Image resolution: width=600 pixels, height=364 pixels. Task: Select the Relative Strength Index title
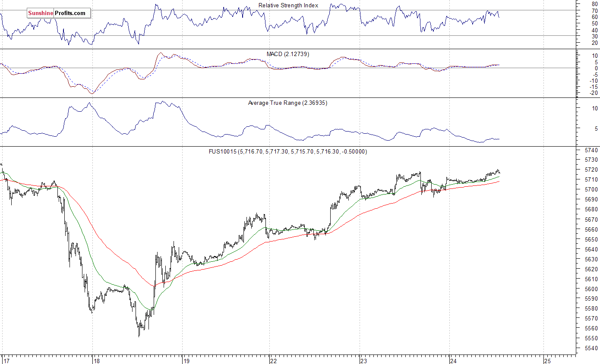[x=288, y=6]
